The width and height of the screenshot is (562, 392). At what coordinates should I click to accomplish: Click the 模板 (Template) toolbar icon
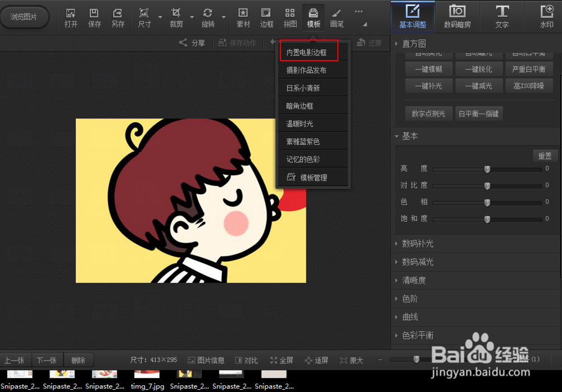click(x=313, y=18)
